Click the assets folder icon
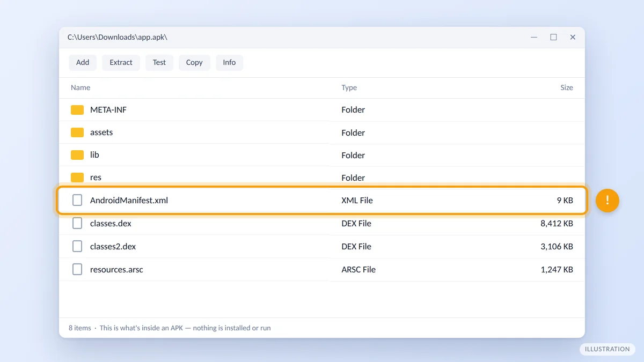644x362 pixels. 77,132
